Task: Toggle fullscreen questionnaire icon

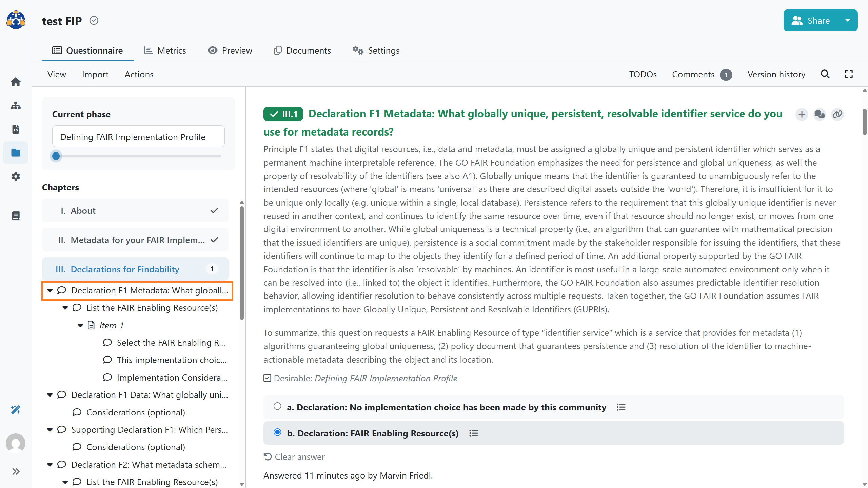Action: (849, 74)
